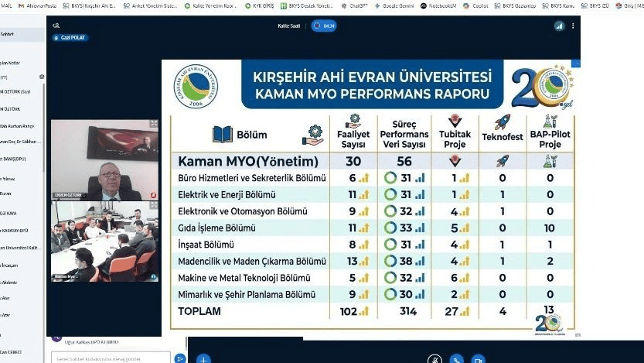The height and width of the screenshot is (363, 644).
Task: Focus the chat message input field
Action: tap(111, 358)
